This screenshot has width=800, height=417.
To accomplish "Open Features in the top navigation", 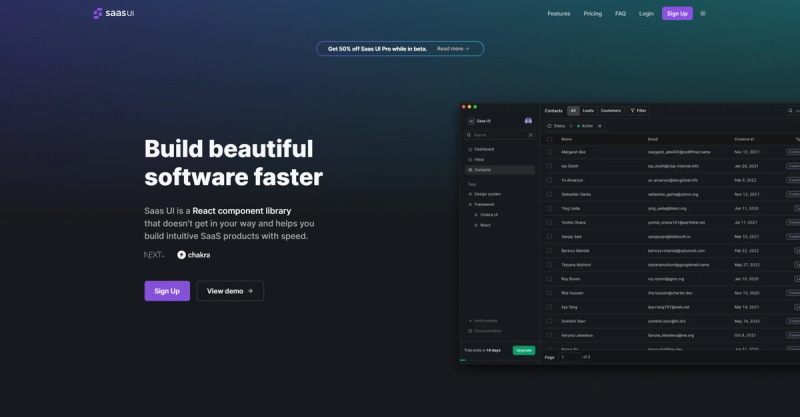I will (559, 14).
